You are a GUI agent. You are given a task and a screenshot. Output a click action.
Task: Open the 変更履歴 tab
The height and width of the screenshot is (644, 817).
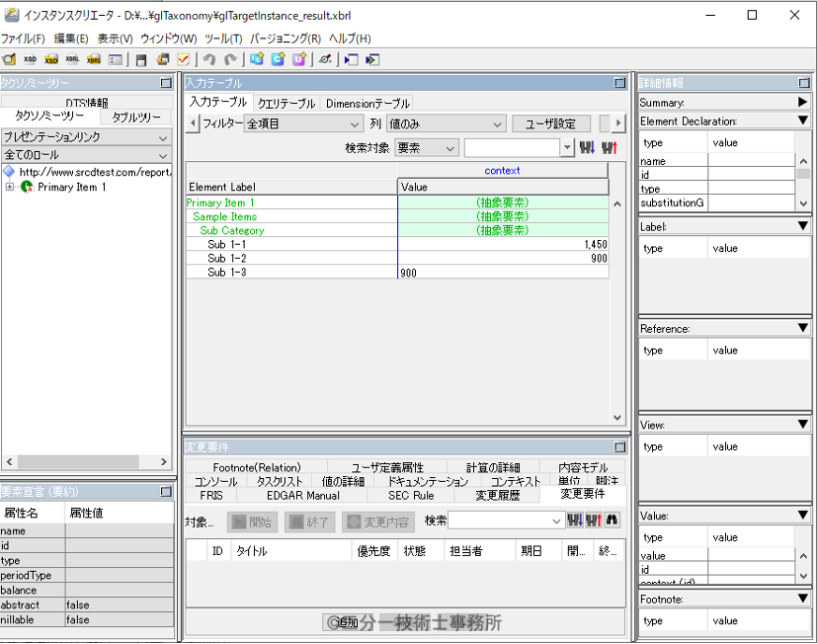click(498, 496)
